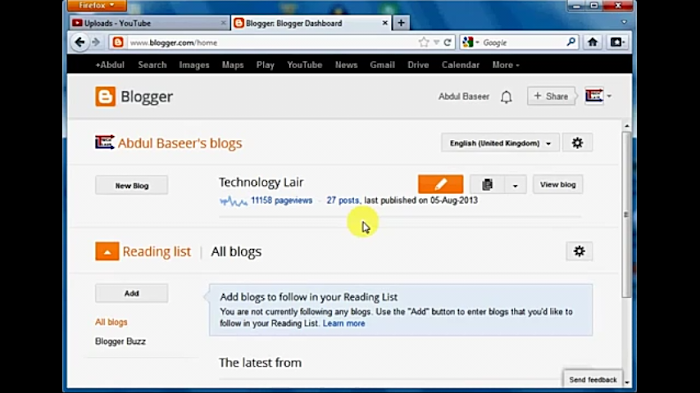
Task: Open the list all tabs dropdown
Action: tap(624, 22)
